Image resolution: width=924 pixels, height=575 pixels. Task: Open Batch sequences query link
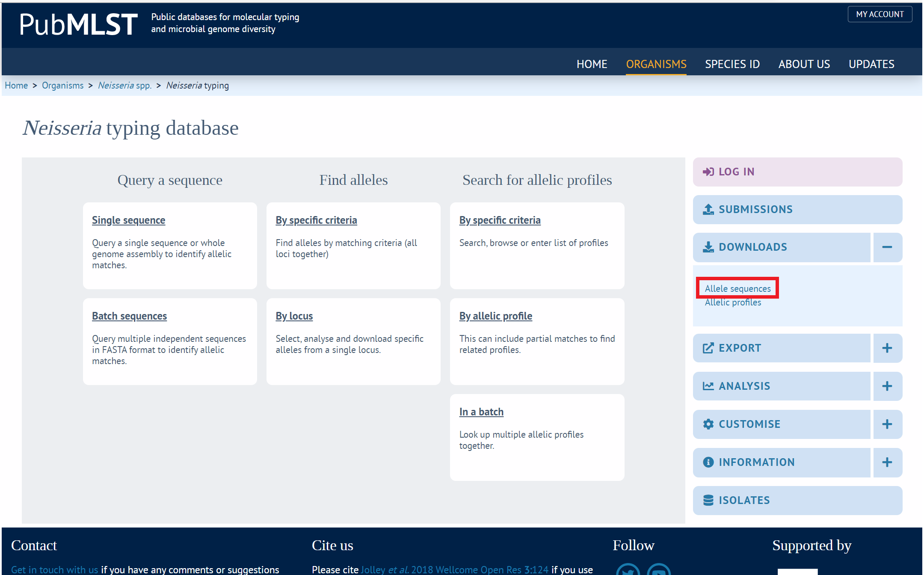129,316
